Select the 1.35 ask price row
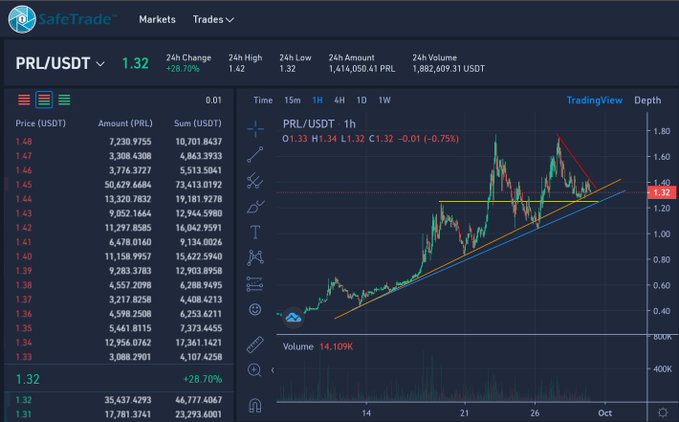The width and height of the screenshot is (679, 422). (x=119, y=328)
